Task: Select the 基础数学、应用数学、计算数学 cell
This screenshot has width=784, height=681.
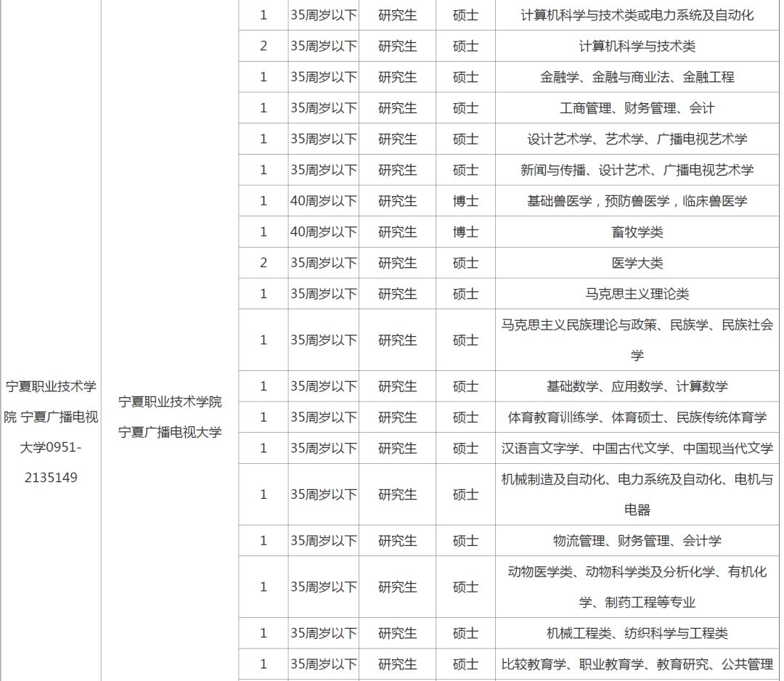Action: click(x=637, y=386)
